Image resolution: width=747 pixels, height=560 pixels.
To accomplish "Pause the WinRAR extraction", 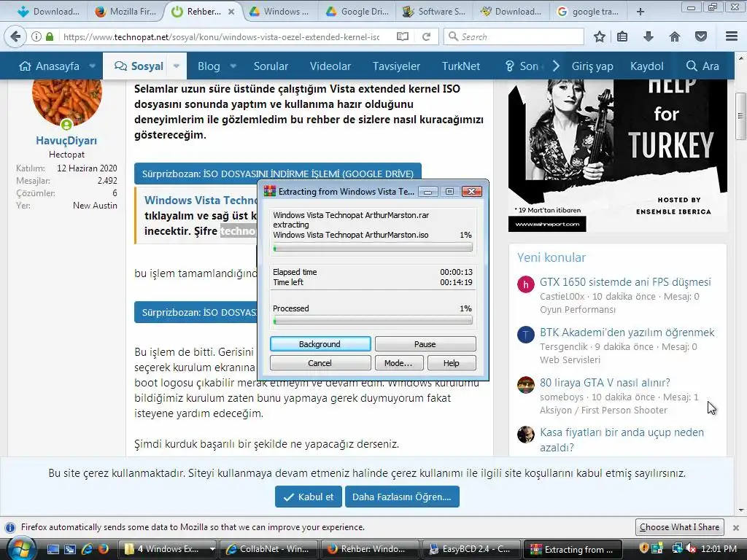I will tap(425, 344).
